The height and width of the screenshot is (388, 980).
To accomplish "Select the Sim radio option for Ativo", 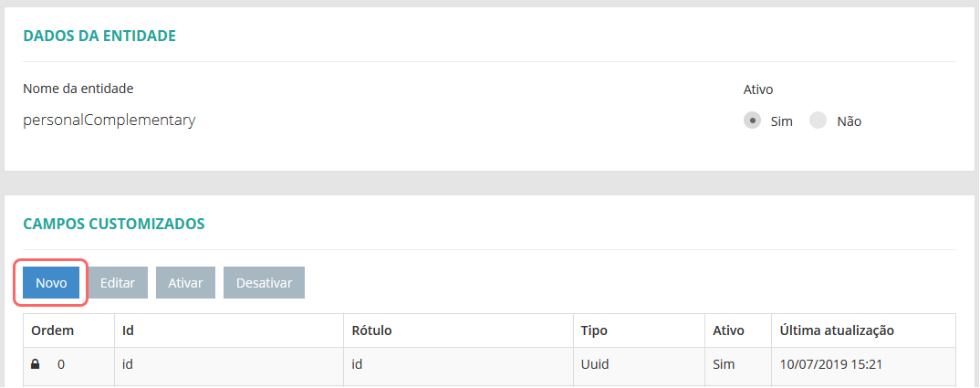I will click(753, 121).
